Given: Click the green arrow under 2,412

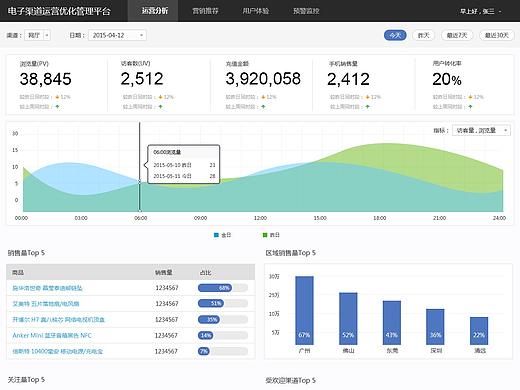Looking at the screenshot, I should tap(368, 107).
